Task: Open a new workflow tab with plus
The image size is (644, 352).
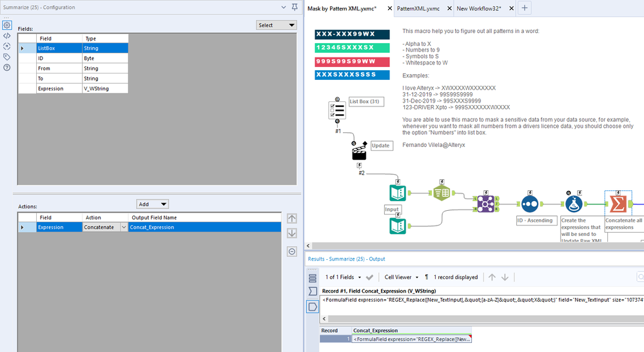Action: click(525, 8)
